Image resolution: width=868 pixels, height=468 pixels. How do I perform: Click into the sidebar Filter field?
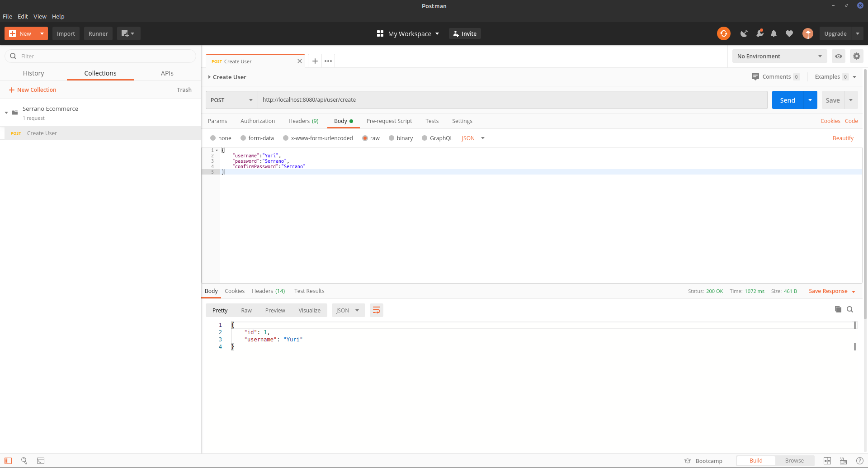click(x=100, y=56)
